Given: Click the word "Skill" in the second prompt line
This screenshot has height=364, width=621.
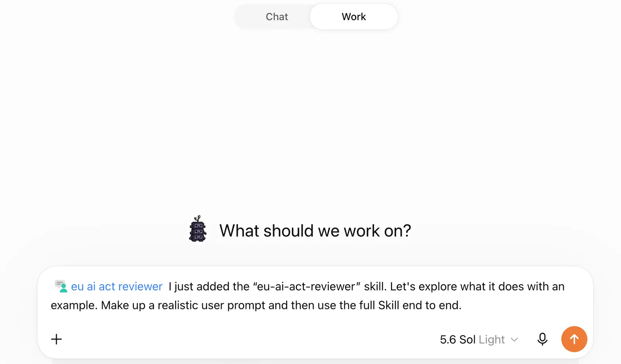Looking at the screenshot, I should (x=389, y=305).
